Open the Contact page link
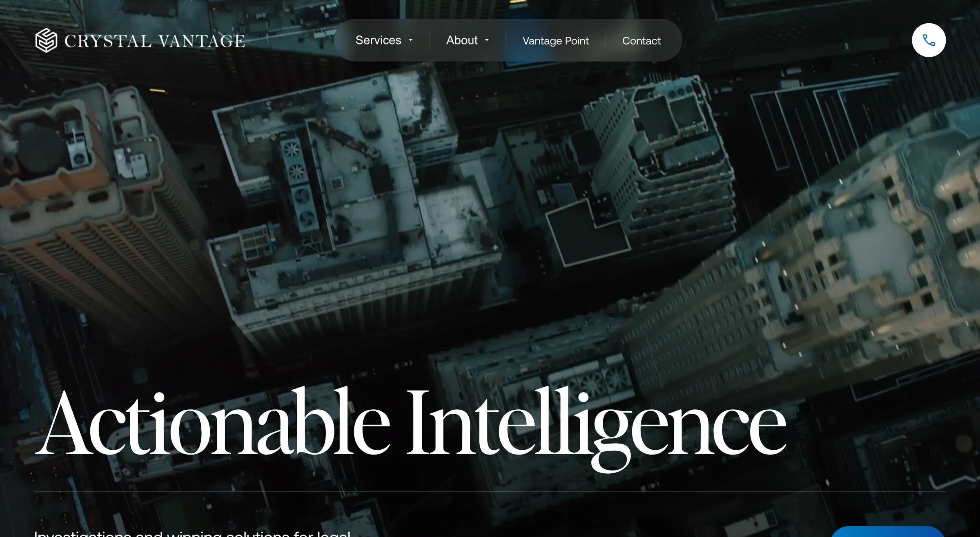 [x=641, y=41]
